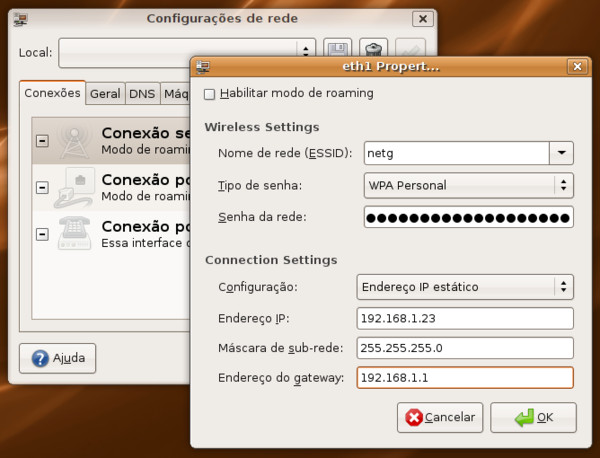
Task: Close the eth1 Properties dialog
Action: click(577, 67)
